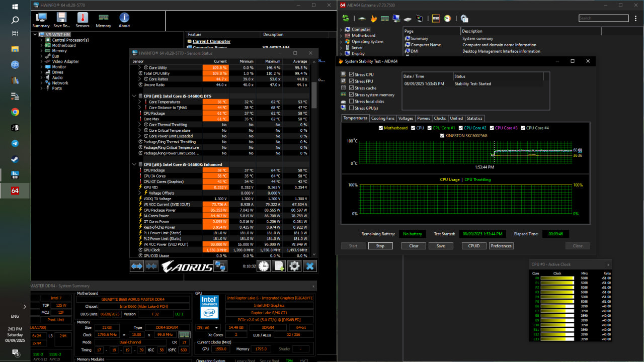This screenshot has width=644, height=362.
Task: Open sensor settings gear icon
Action: pyautogui.click(x=294, y=266)
